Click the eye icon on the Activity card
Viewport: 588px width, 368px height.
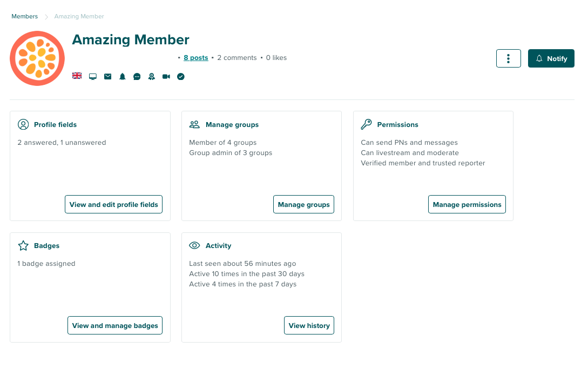point(194,245)
